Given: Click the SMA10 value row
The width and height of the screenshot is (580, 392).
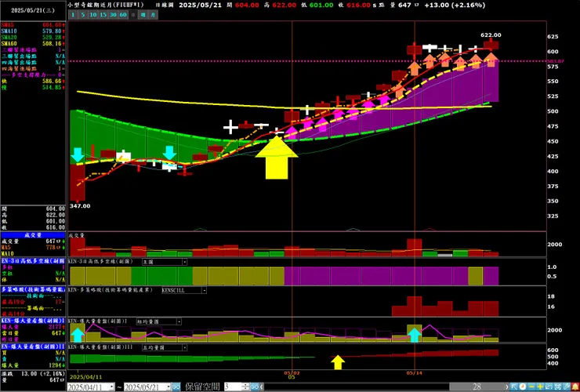Looking at the screenshot, I should point(33,31).
